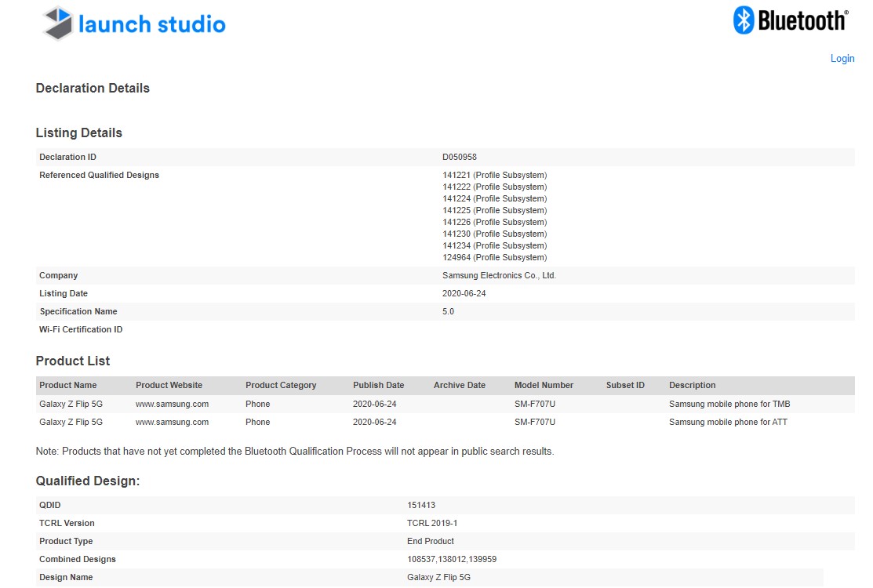Click Galaxy Z Flip 5G in TMB row
Screen dimensions: 873x588
pyautogui.click(x=71, y=404)
